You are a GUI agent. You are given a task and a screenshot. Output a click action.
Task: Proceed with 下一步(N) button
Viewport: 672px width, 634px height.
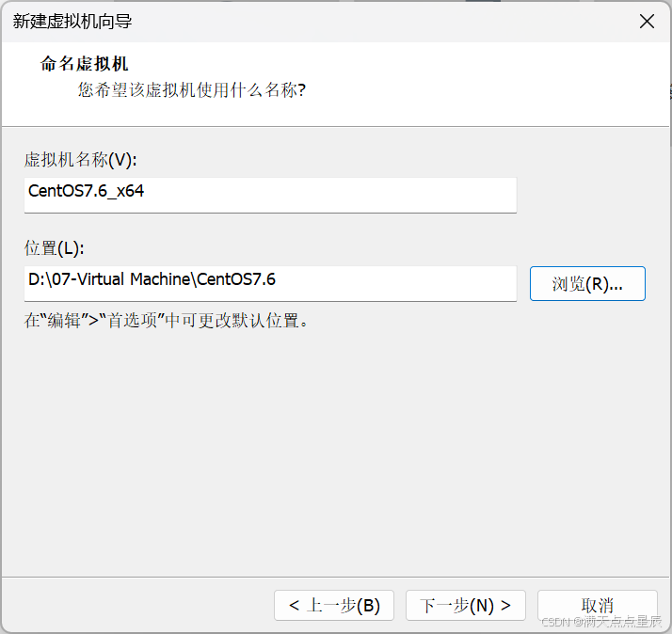(466, 605)
